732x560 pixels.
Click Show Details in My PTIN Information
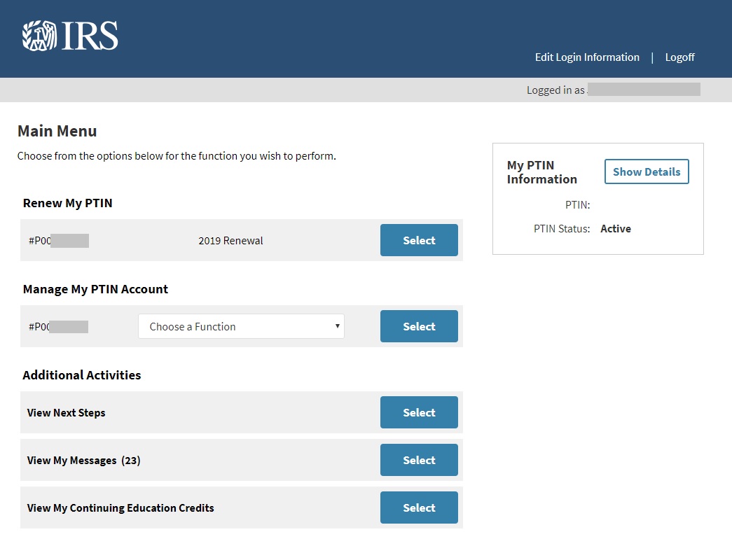pos(647,171)
